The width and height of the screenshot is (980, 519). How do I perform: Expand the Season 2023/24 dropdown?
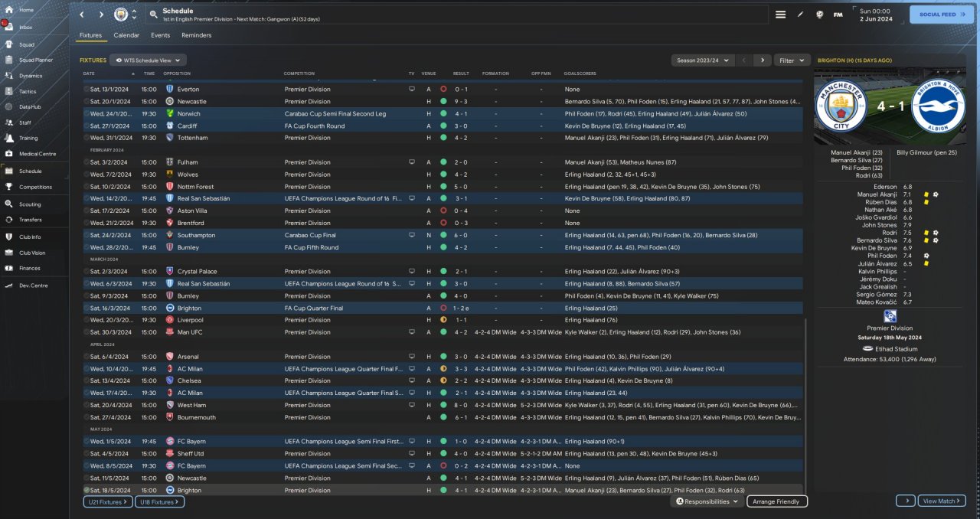[x=702, y=60]
